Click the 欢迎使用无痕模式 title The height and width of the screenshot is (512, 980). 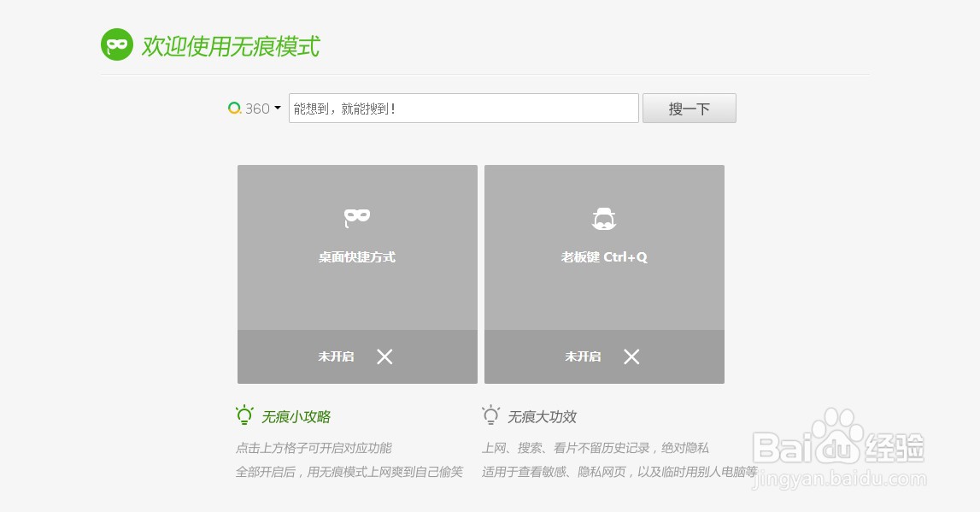pos(231,46)
